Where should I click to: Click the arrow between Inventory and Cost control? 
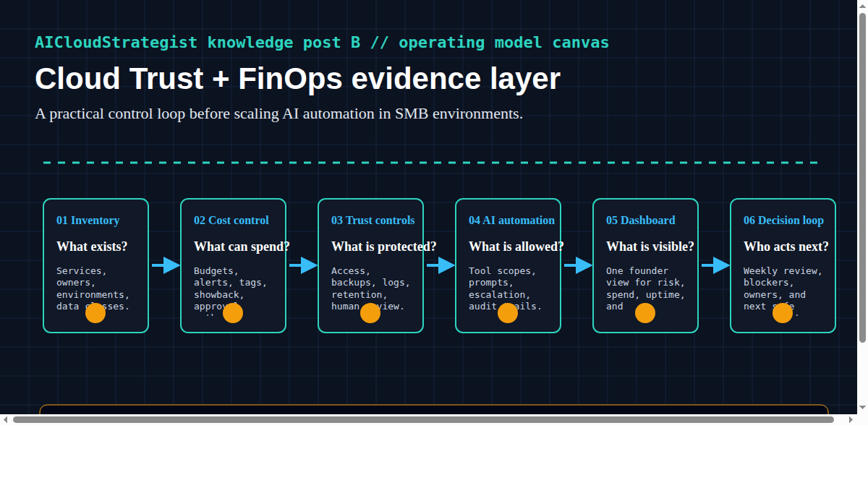[x=166, y=265]
